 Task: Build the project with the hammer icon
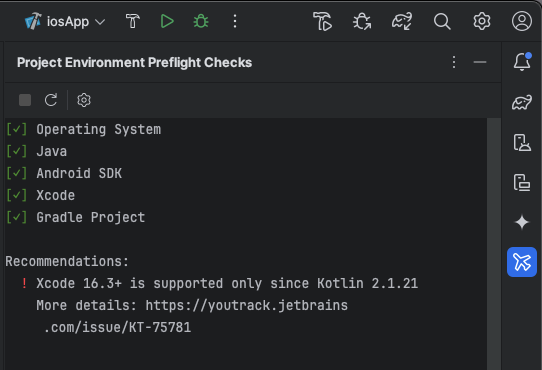(x=132, y=21)
